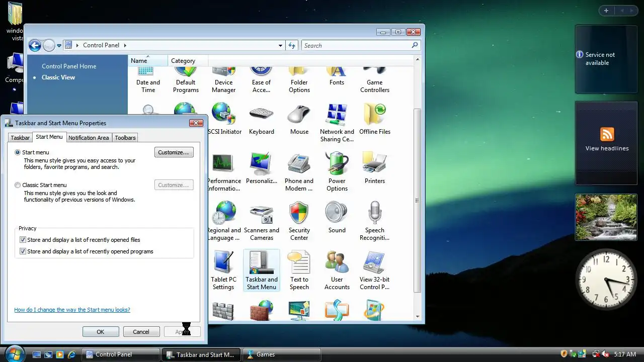Select the Mouse control panel icon
644x362 pixels.
pyautogui.click(x=299, y=119)
